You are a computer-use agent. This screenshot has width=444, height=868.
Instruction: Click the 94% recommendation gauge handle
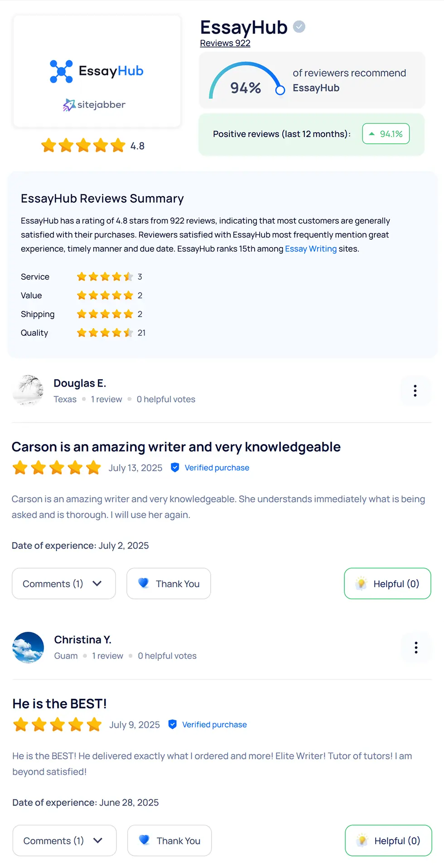tap(280, 90)
